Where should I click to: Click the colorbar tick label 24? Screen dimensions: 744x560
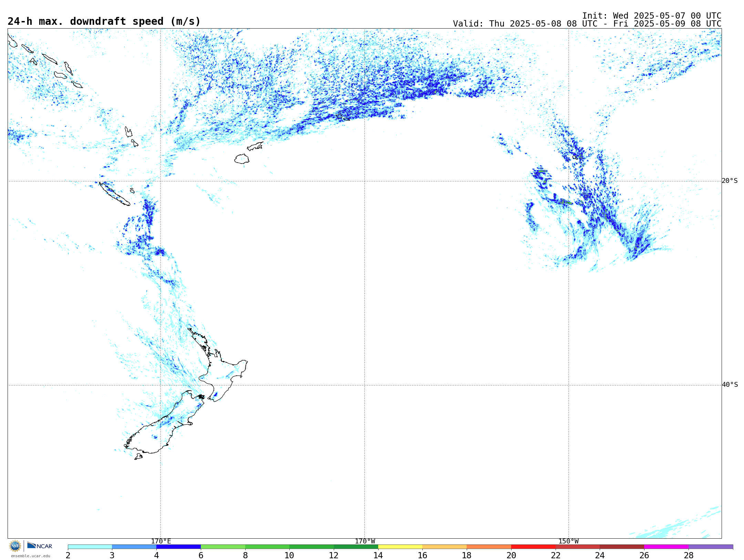(x=600, y=555)
